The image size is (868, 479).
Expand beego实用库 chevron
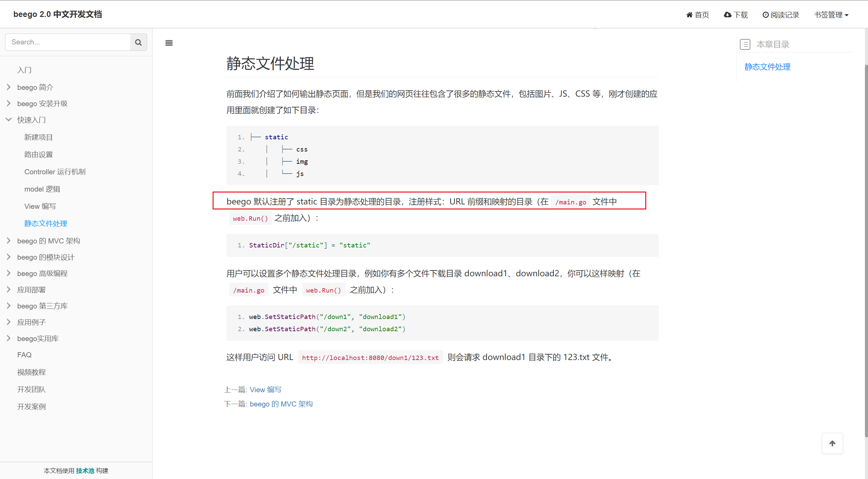[x=9, y=338]
